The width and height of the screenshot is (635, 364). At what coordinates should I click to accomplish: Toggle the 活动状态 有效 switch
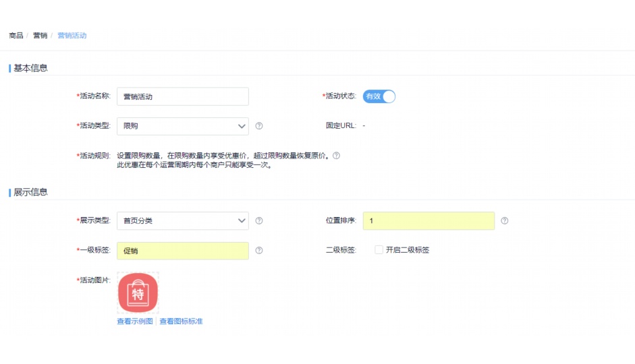379,96
